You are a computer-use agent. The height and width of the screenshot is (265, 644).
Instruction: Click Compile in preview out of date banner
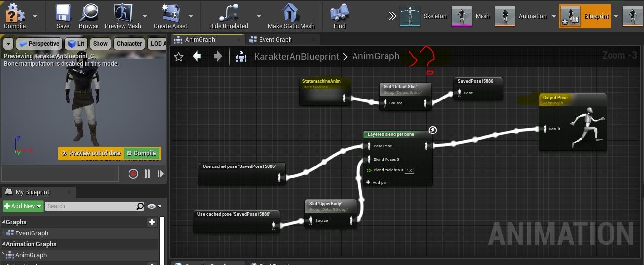pyautogui.click(x=140, y=153)
